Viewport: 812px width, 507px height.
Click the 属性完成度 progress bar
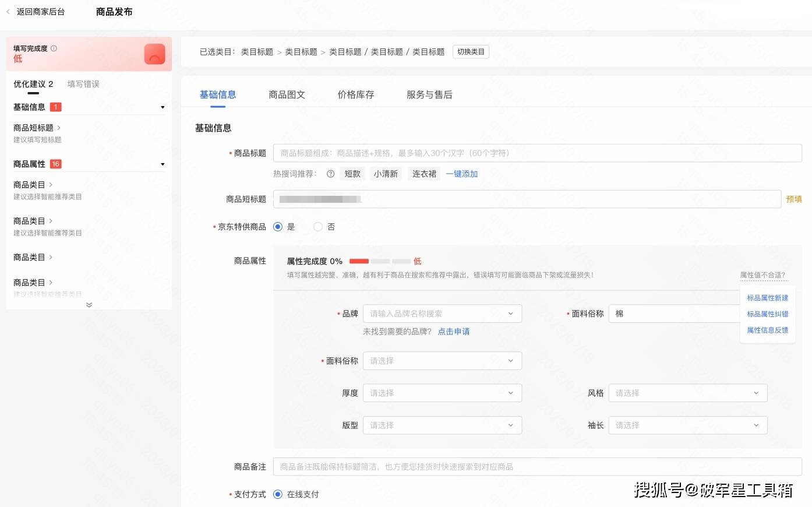coord(380,261)
